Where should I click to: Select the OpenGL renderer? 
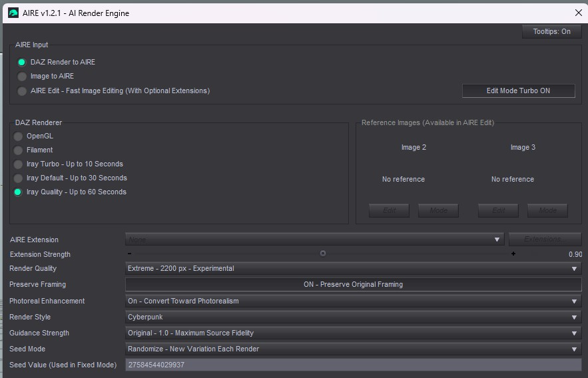[x=34, y=136]
